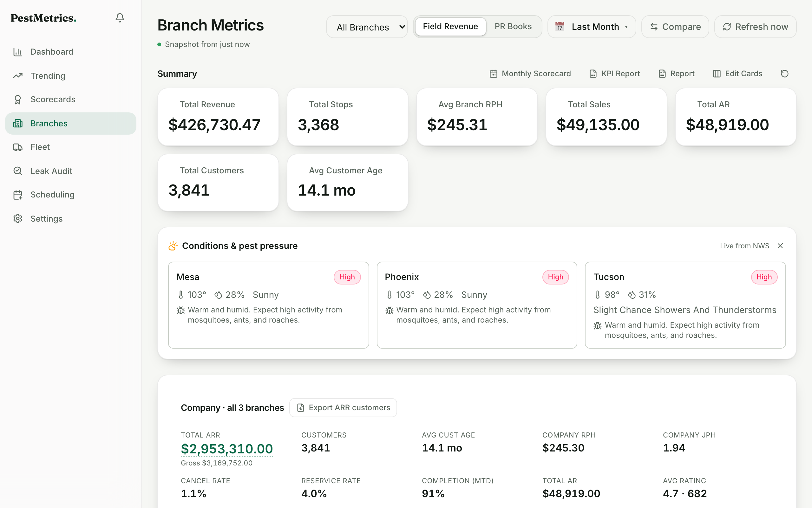
Task: Go to Trending in the sidebar
Action: pos(70,76)
